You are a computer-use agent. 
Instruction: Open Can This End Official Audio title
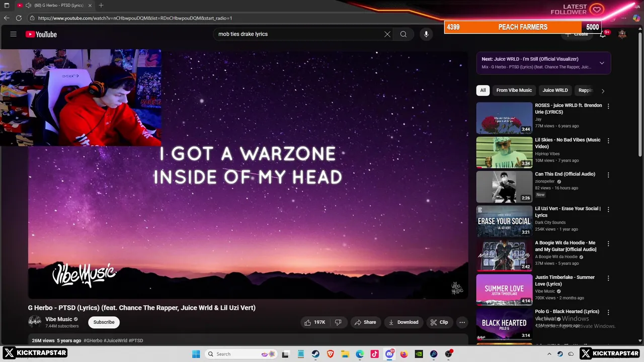[565, 174]
